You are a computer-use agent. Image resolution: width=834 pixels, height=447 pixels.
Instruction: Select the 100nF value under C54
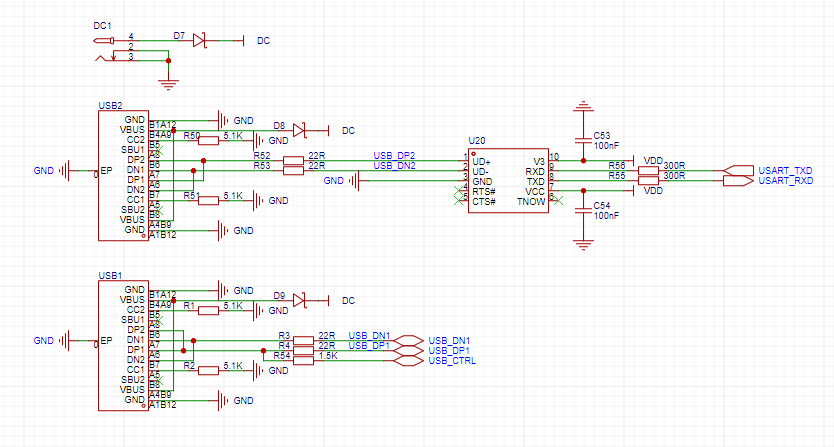[606, 216]
